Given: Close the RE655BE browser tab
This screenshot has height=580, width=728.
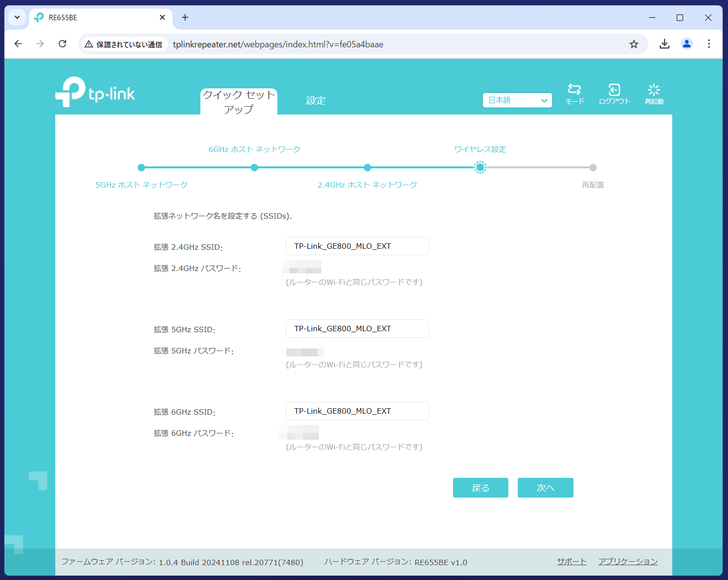Looking at the screenshot, I should point(162,17).
